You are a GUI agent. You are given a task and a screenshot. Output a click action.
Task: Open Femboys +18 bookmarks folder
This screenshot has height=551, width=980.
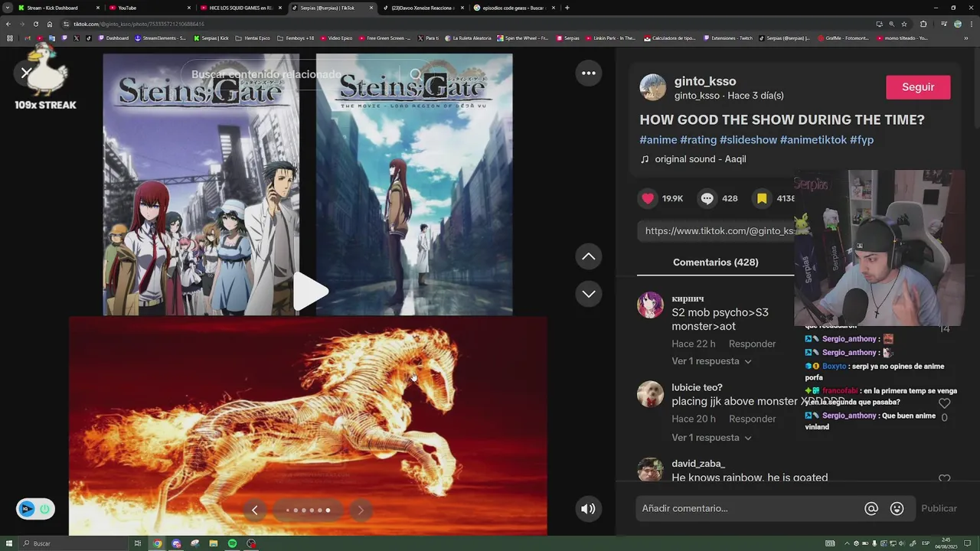click(x=296, y=37)
